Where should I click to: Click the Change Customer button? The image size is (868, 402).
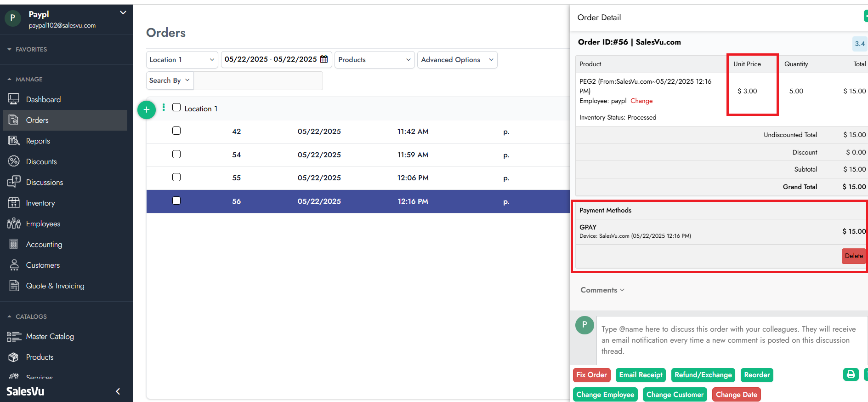point(675,395)
